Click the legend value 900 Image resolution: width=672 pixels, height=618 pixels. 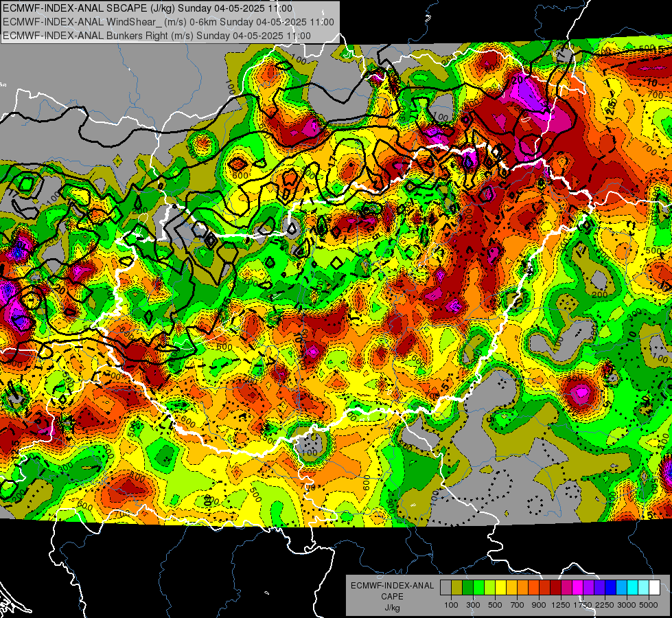tap(539, 605)
